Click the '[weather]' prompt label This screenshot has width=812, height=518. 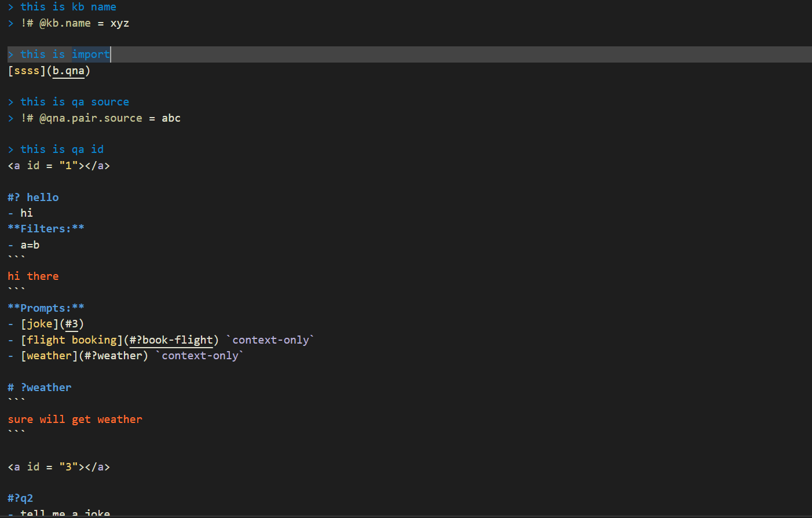pos(49,356)
